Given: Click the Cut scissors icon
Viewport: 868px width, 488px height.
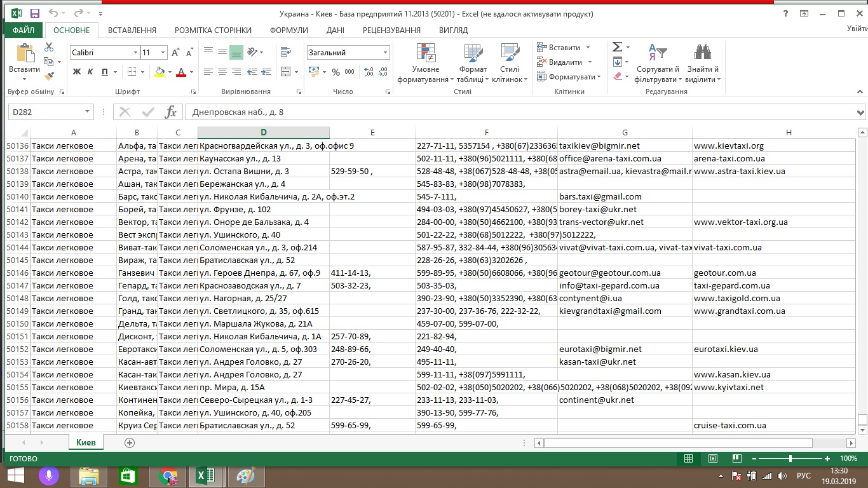Looking at the screenshot, I should [x=49, y=48].
